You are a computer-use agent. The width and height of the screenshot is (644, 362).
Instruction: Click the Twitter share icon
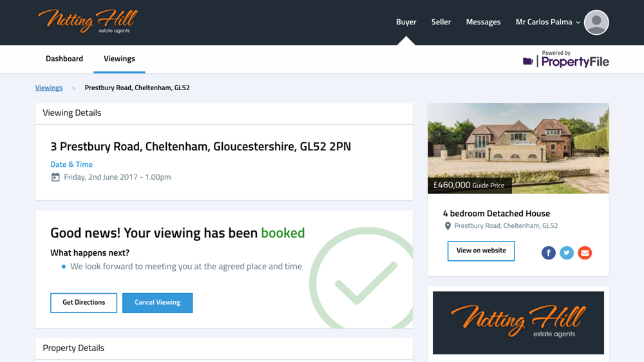(567, 253)
